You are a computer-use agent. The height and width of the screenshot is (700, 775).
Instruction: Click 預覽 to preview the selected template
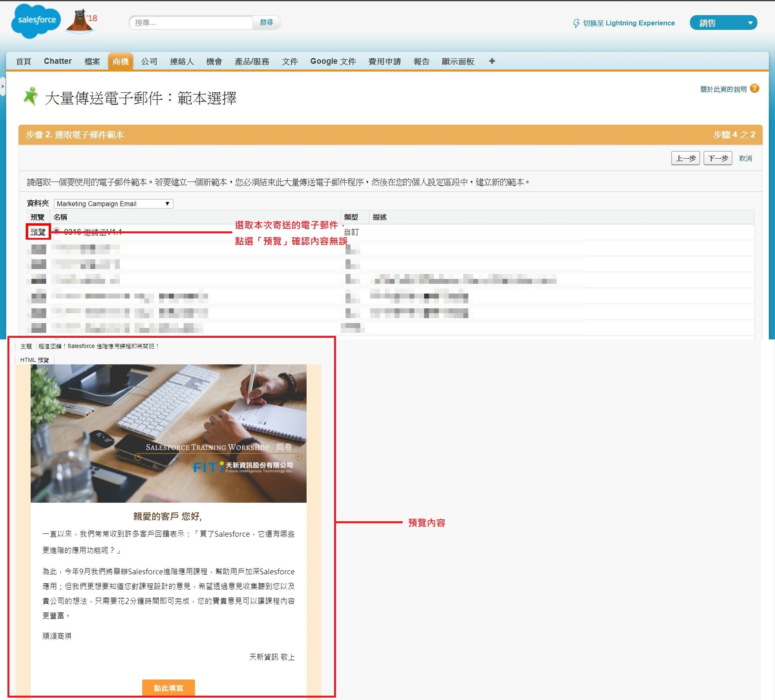click(x=37, y=231)
